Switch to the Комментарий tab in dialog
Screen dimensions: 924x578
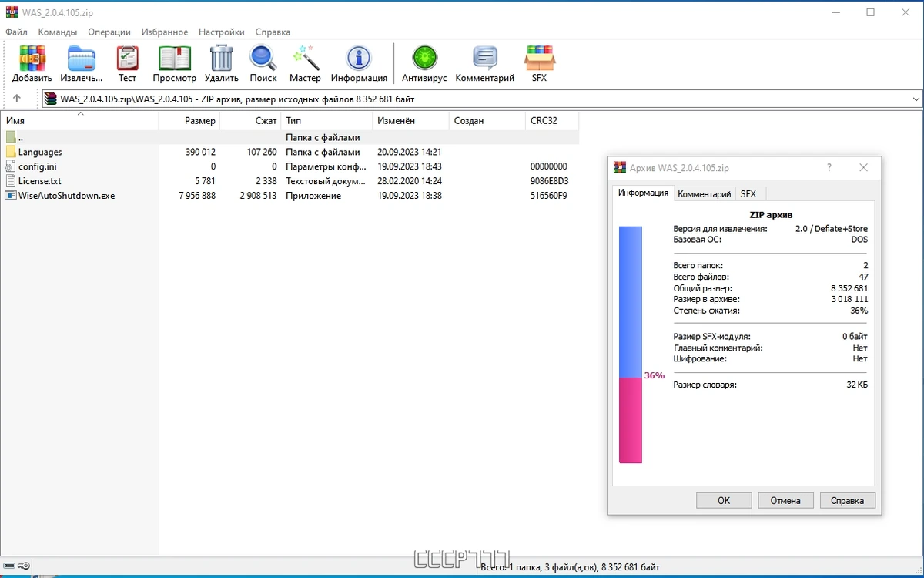pyautogui.click(x=704, y=194)
